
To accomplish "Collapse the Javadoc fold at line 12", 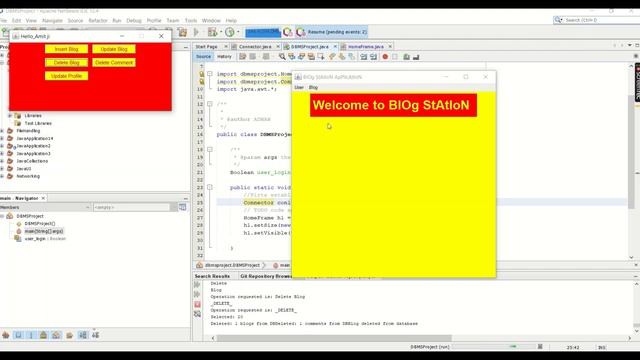I will click(209, 104).
